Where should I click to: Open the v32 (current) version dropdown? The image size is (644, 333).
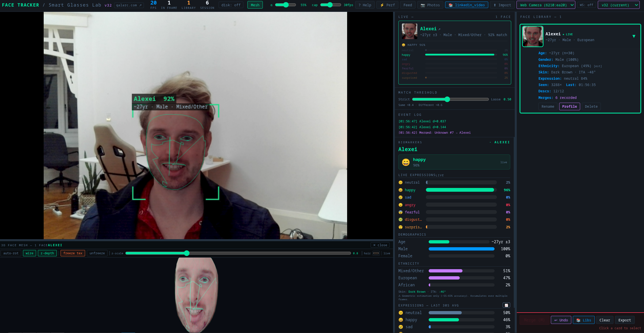click(619, 5)
